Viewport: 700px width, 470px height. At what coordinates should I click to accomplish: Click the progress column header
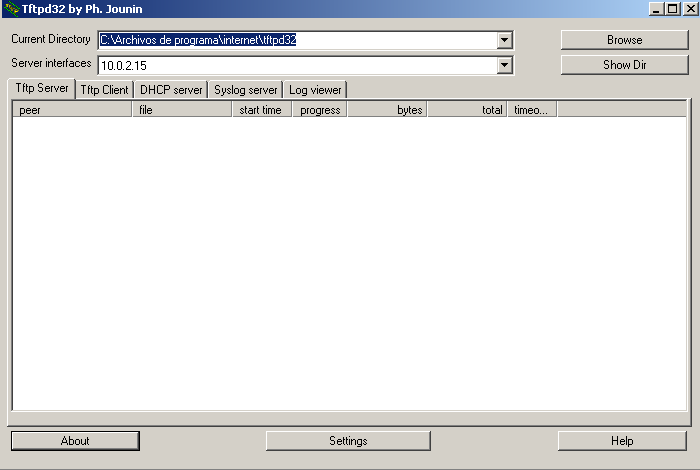click(x=320, y=110)
